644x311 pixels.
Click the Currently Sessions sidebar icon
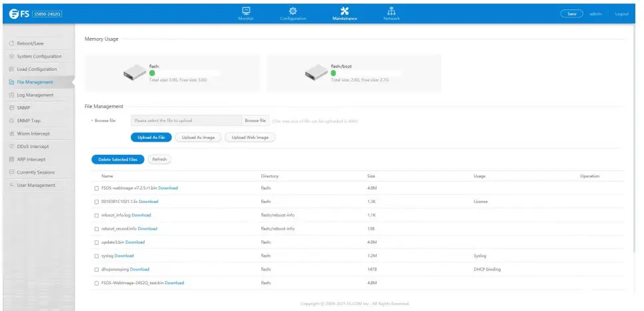click(11, 172)
